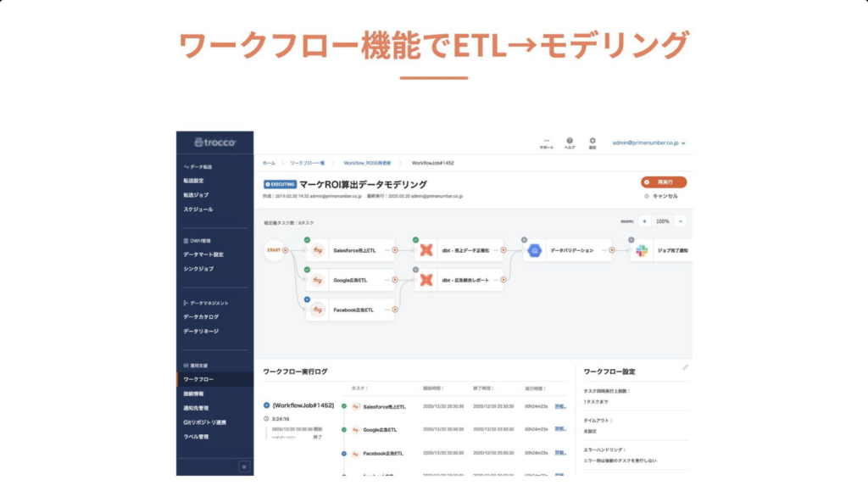This screenshot has height=486, width=868.
Task: Click the support ellipsis icon
Action: tap(547, 141)
